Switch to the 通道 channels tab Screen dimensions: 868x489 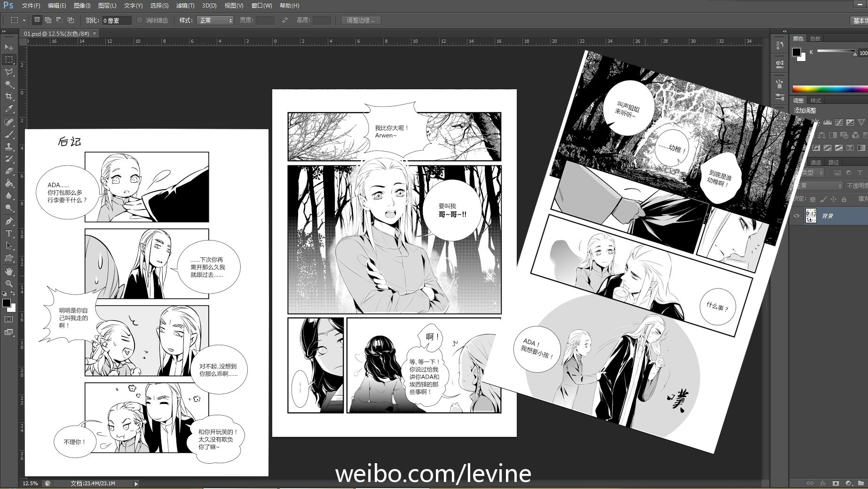tap(816, 163)
